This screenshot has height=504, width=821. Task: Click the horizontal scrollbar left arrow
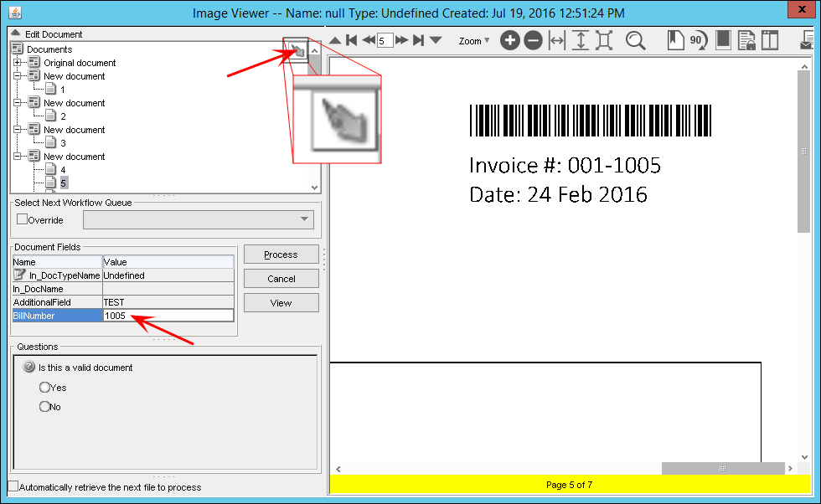pyautogui.click(x=338, y=469)
